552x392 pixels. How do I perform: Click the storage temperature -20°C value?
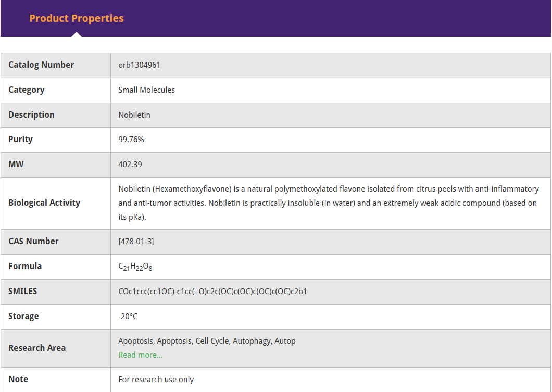coord(128,317)
